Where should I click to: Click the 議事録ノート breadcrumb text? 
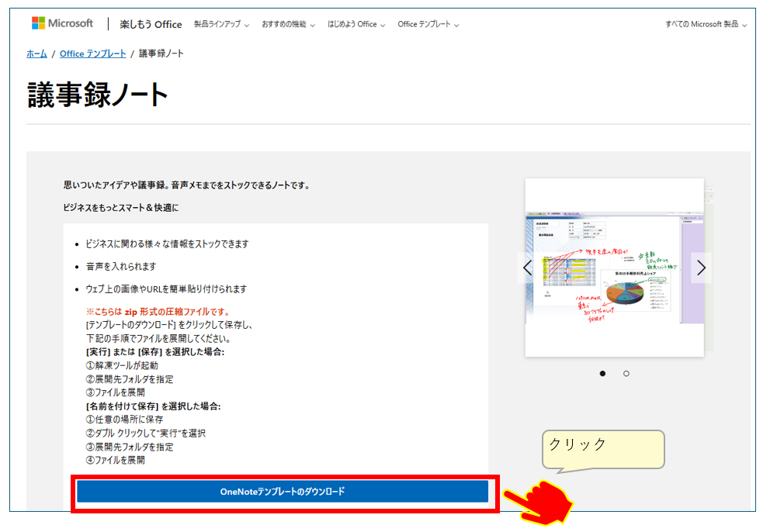161,54
